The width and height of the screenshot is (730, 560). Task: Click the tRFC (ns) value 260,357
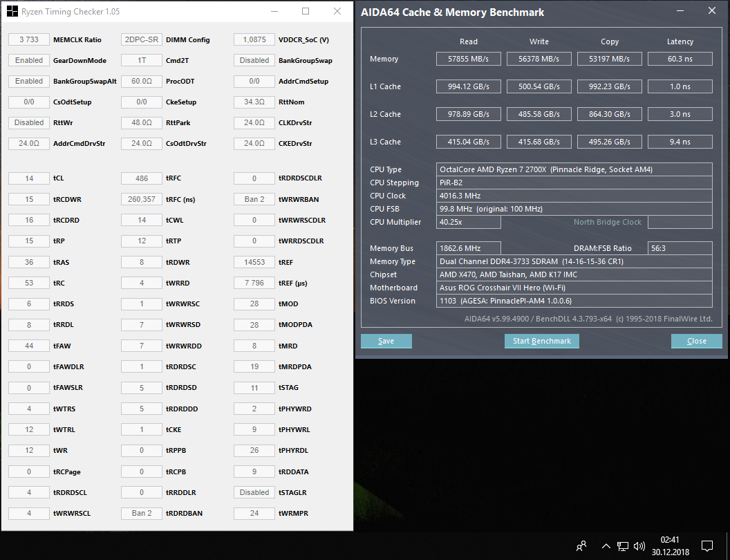coord(142,199)
